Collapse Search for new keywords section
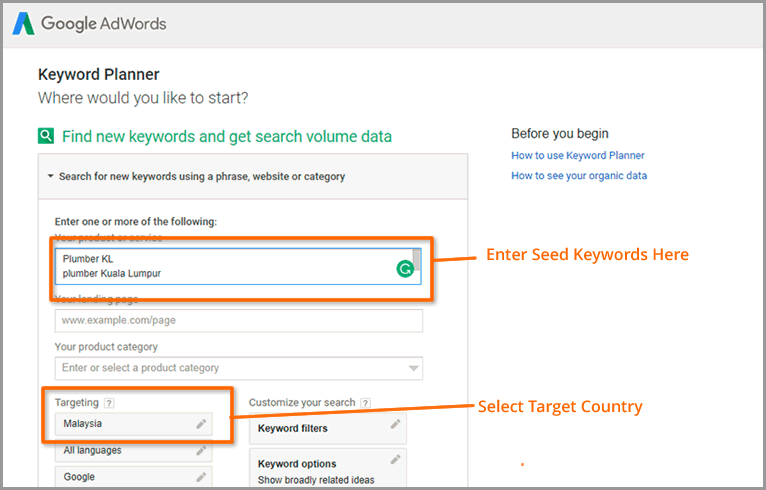The height and width of the screenshot is (490, 766). point(50,176)
